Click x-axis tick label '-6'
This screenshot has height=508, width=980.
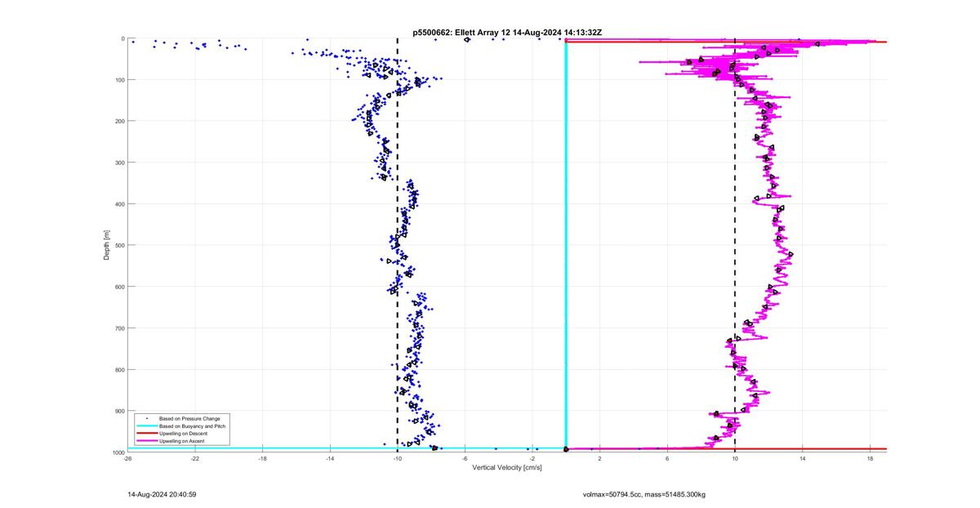[465, 459]
